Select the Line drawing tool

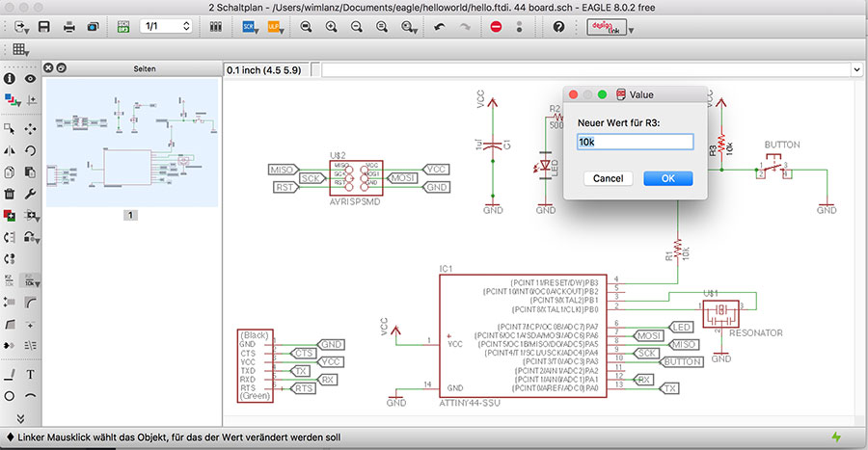click(x=10, y=374)
